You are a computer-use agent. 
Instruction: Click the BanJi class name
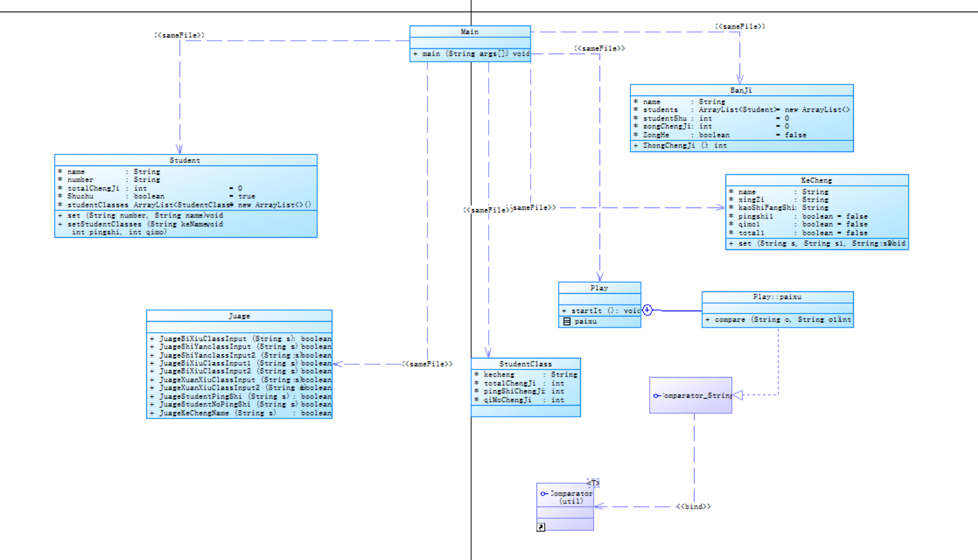(x=741, y=90)
